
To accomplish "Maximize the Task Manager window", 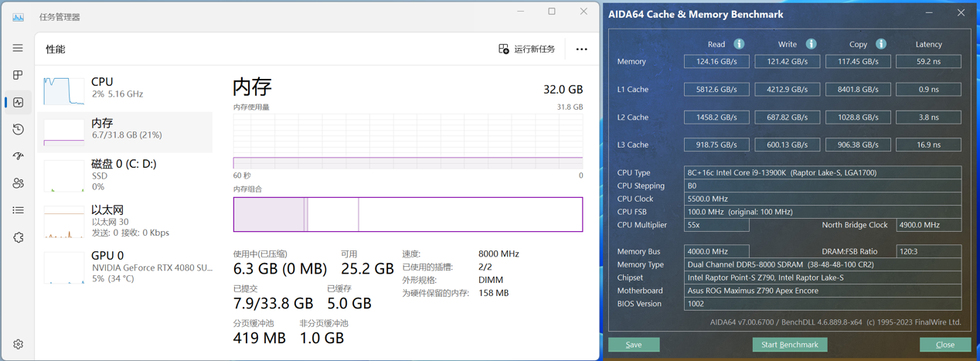I will click(x=552, y=12).
